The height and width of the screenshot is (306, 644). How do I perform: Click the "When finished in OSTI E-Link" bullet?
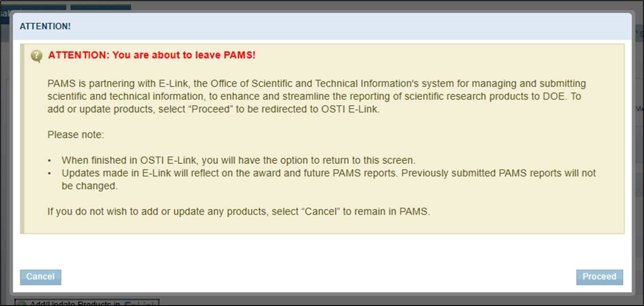(239, 160)
